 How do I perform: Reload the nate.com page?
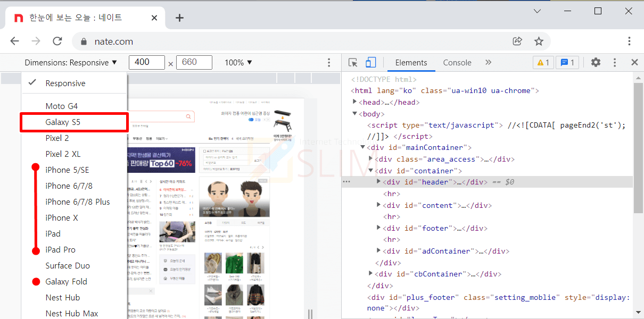[x=57, y=41]
